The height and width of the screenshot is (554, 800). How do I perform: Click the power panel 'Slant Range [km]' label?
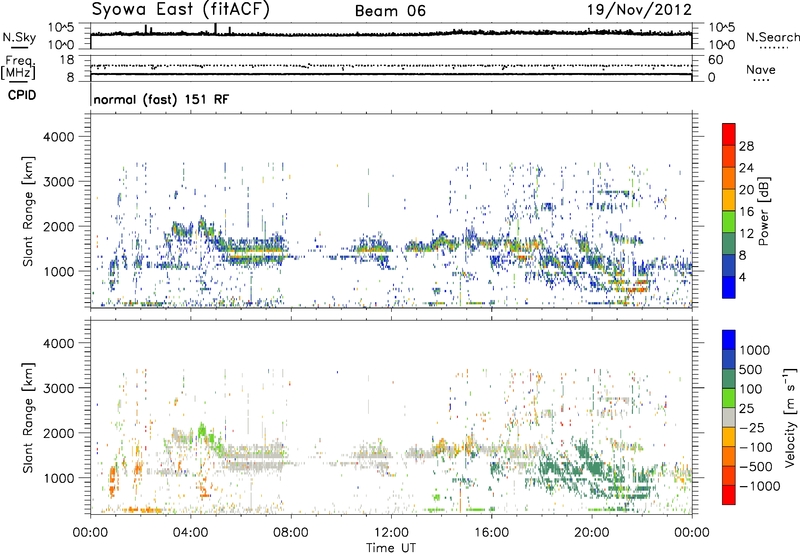pos(28,211)
